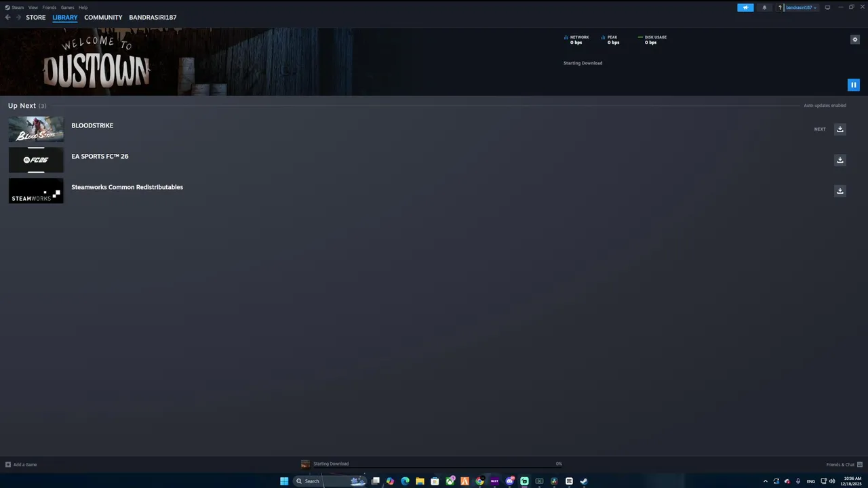Click Add a Game button
Image resolution: width=868 pixels, height=488 pixels.
(x=21, y=464)
